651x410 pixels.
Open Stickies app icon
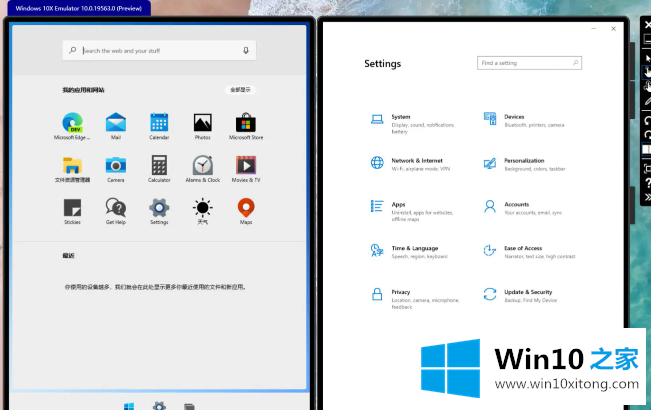click(x=72, y=208)
